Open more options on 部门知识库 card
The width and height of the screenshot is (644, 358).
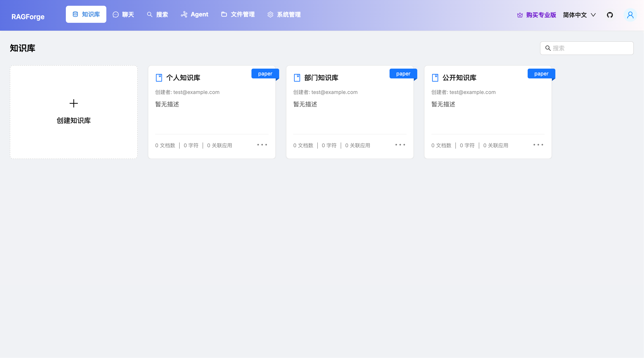tap(400, 145)
